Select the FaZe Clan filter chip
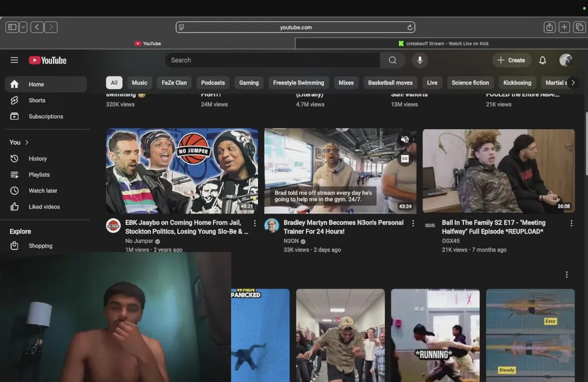Viewport: 588px width, 382px height. pos(174,83)
